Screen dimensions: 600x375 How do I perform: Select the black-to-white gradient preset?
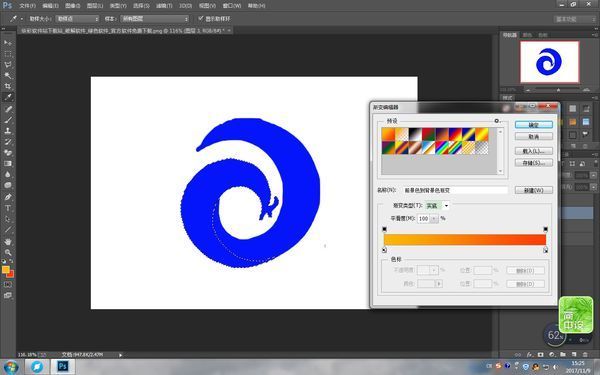click(415, 134)
